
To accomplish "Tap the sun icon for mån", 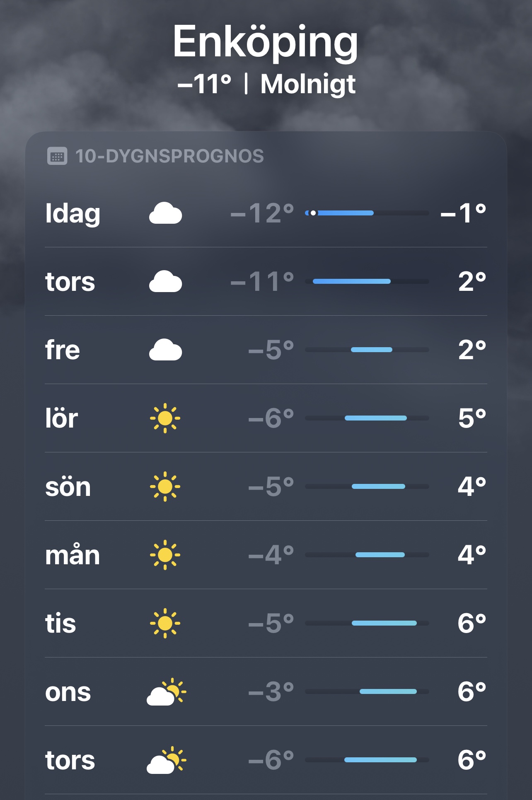I will point(165,555).
